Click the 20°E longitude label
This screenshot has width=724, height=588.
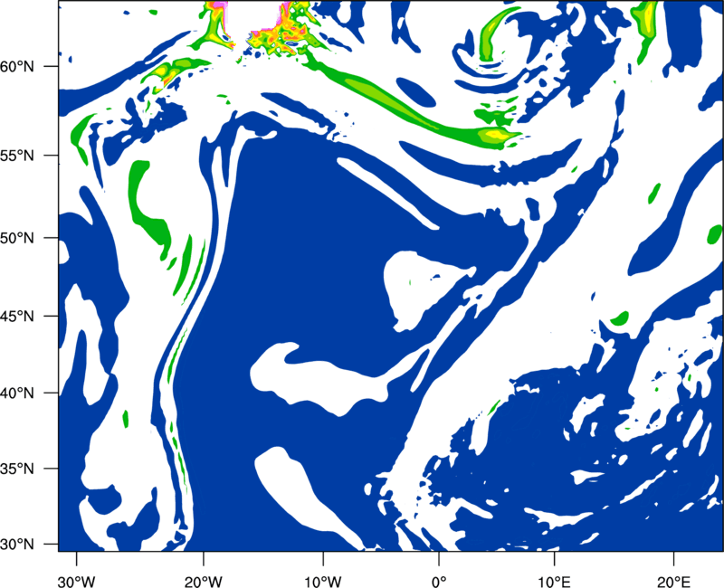point(673,582)
